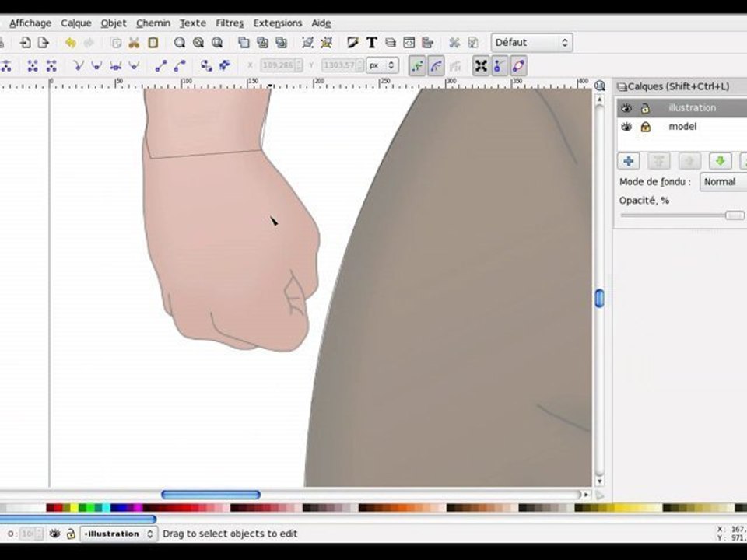Open the Text and Font dialog icon
The height and width of the screenshot is (560, 747).
pyautogui.click(x=372, y=43)
